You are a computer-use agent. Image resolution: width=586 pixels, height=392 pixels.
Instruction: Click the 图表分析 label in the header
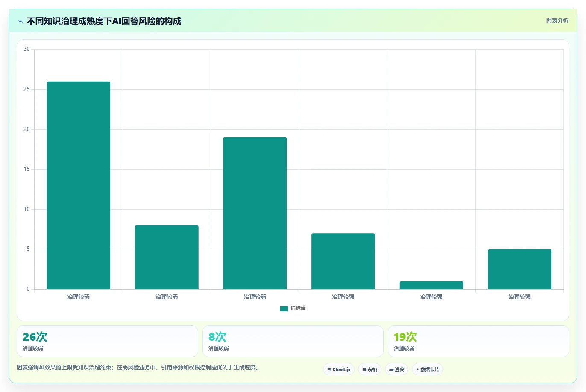557,20
